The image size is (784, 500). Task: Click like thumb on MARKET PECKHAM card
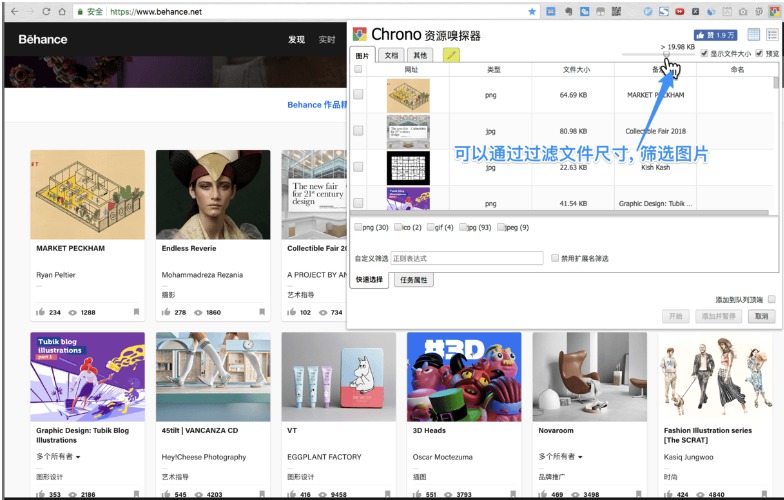(x=40, y=312)
